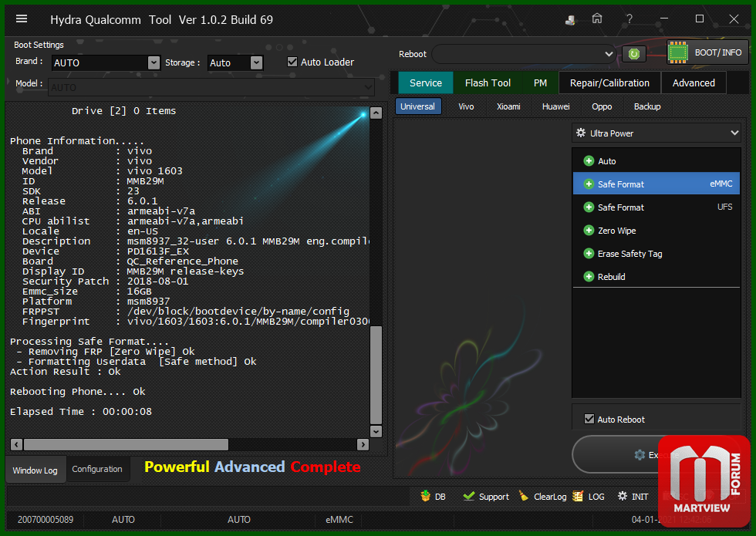756x536 pixels.
Task: Toggle the Auto Loader checkbox
Action: pyautogui.click(x=292, y=62)
